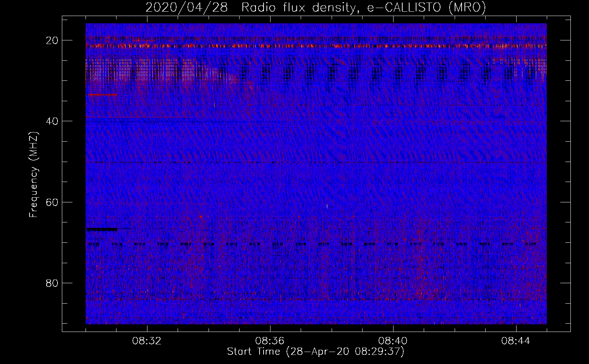Click the 08:36 time tick label
This screenshot has height=364, width=589.
pyautogui.click(x=270, y=341)
